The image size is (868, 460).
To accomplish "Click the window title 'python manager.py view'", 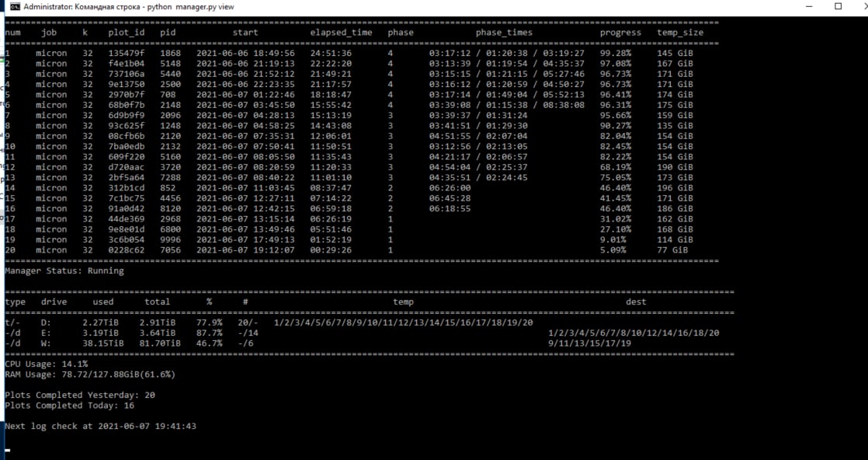I will tap(190, 7).
